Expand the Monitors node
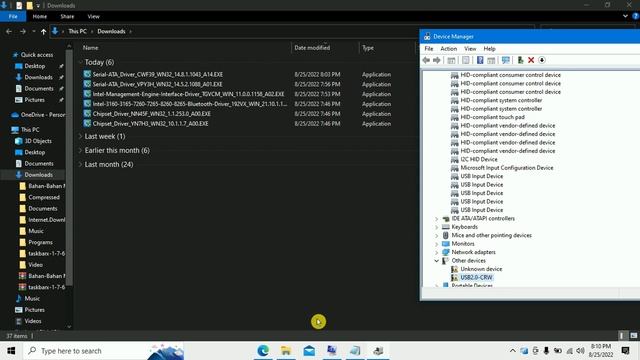 [436, 244]
